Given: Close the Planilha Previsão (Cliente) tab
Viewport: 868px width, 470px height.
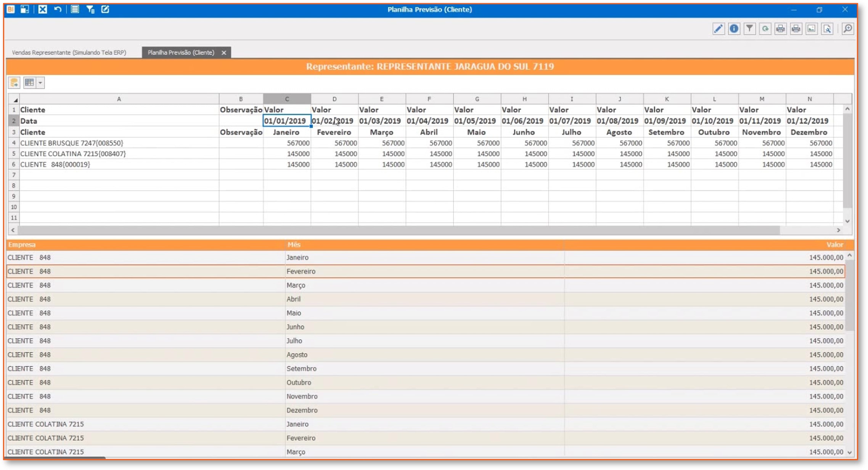Looking at the screenshot, I should [224, 53].
